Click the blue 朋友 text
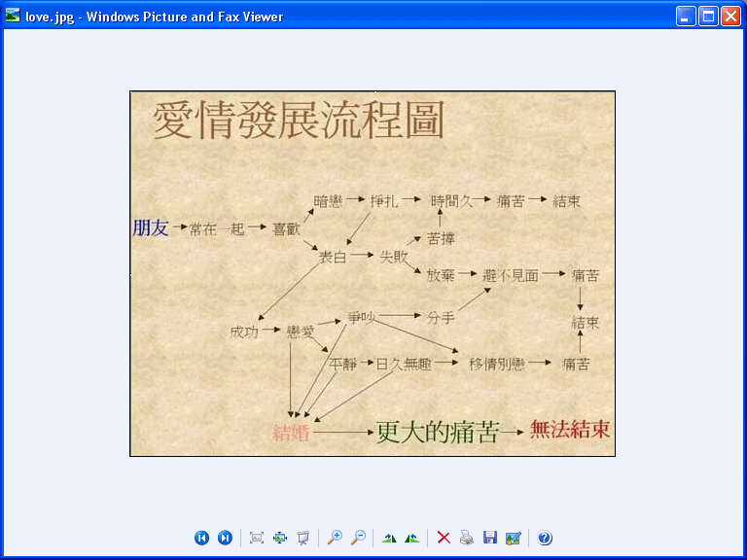Screen dimensions: 747x560 (x=151, y=227)
